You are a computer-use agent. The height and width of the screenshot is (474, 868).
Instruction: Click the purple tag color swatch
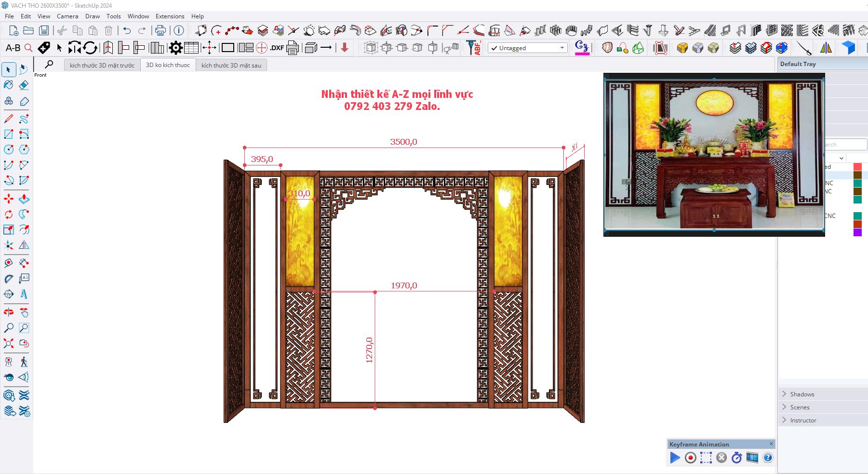(x=857, y=232)
